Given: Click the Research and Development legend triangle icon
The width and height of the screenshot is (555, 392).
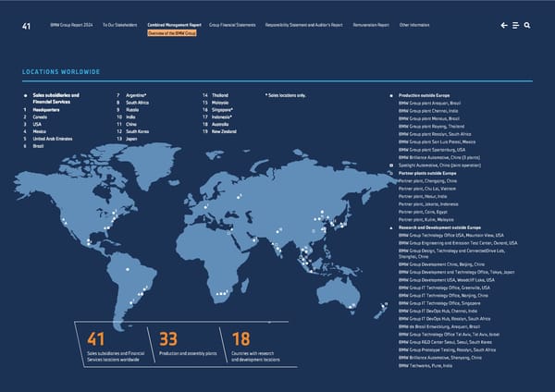Looking at the screenshot, I should [x=392, y=227].
